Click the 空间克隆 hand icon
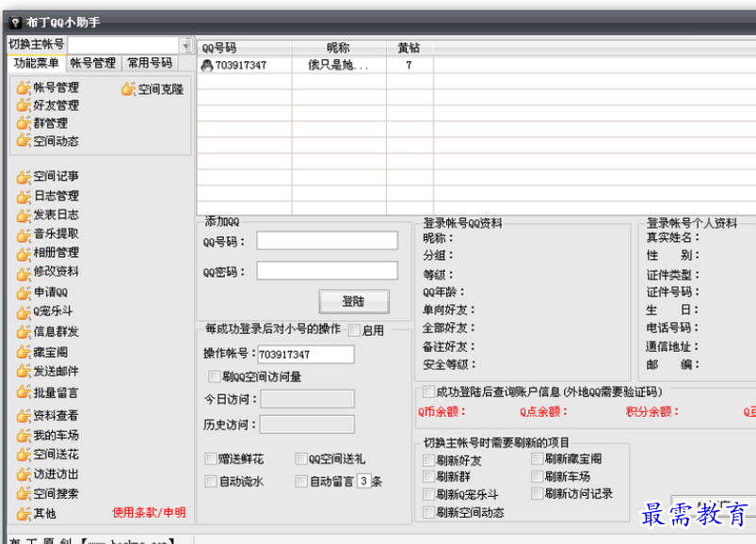The image size is (756, 544). pyautogui.click(x=128, y=89)
